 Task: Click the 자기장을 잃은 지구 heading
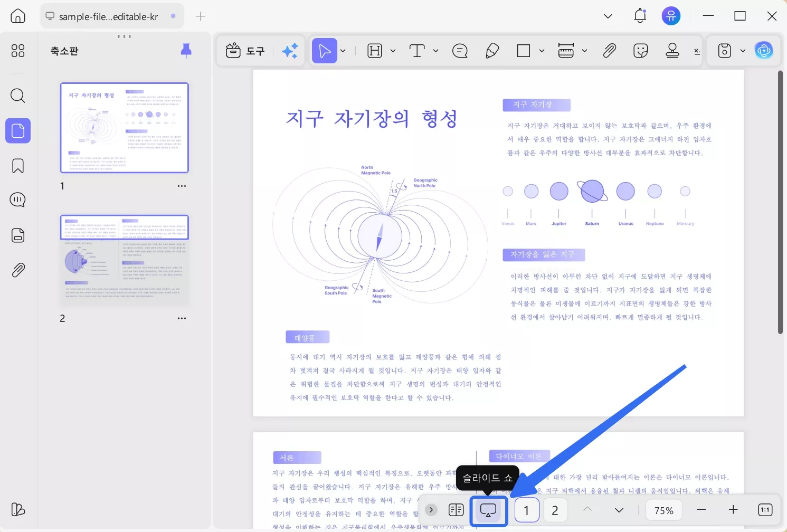click(x=544, y=254)
